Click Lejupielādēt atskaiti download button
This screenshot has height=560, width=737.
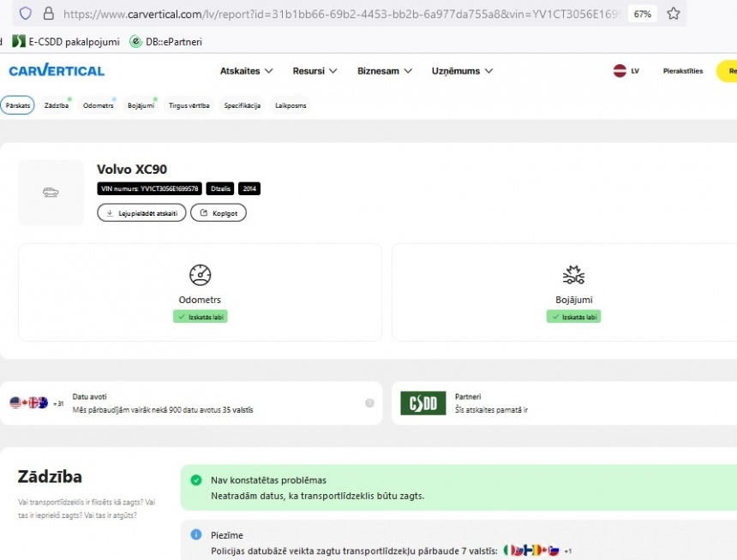tap(141, 213)
